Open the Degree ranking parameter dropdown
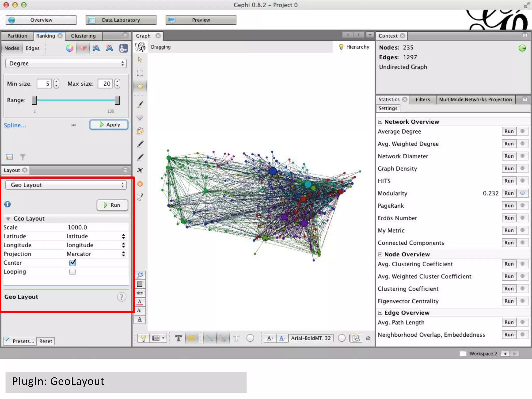This screenshot has width=532, height=399. click(x=66, y=63)
